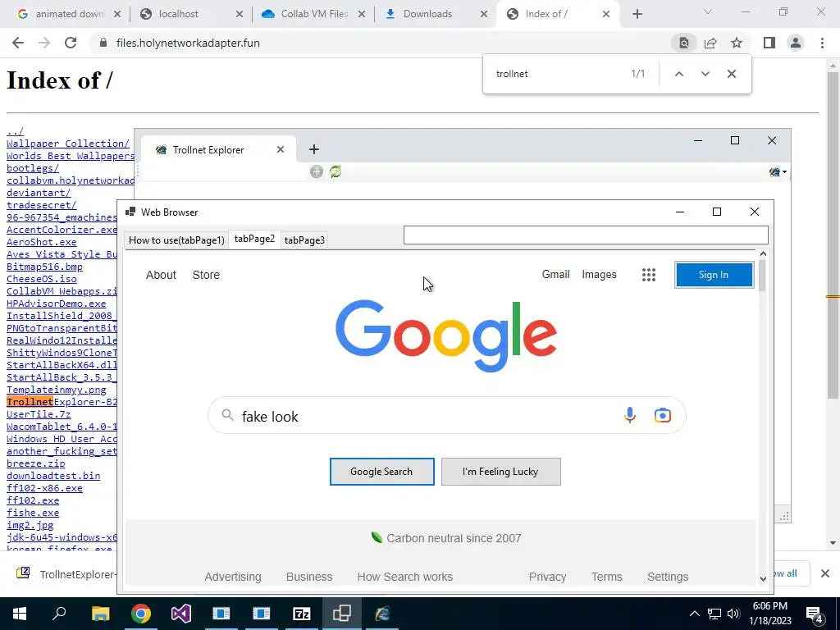Viewport: 840px width, 630px height.
Task: Open the Advertising footer link
Action: click(x=233, y=577)
